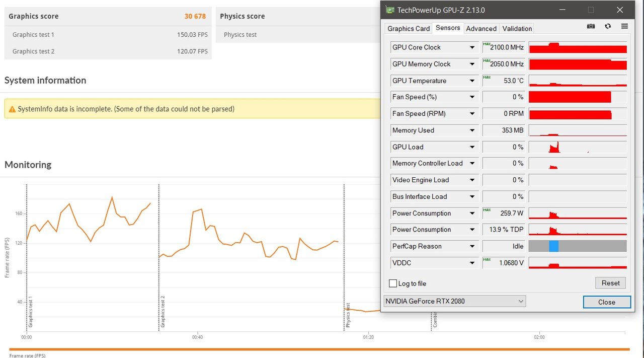Close GPU-Z with the title bar X
Image resolution: width=644 pixels, height=358 pixels.
[619, 10]
